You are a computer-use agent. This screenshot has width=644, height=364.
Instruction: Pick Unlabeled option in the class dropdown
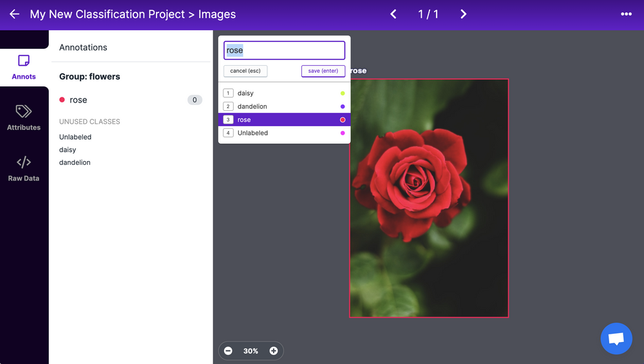284,133
